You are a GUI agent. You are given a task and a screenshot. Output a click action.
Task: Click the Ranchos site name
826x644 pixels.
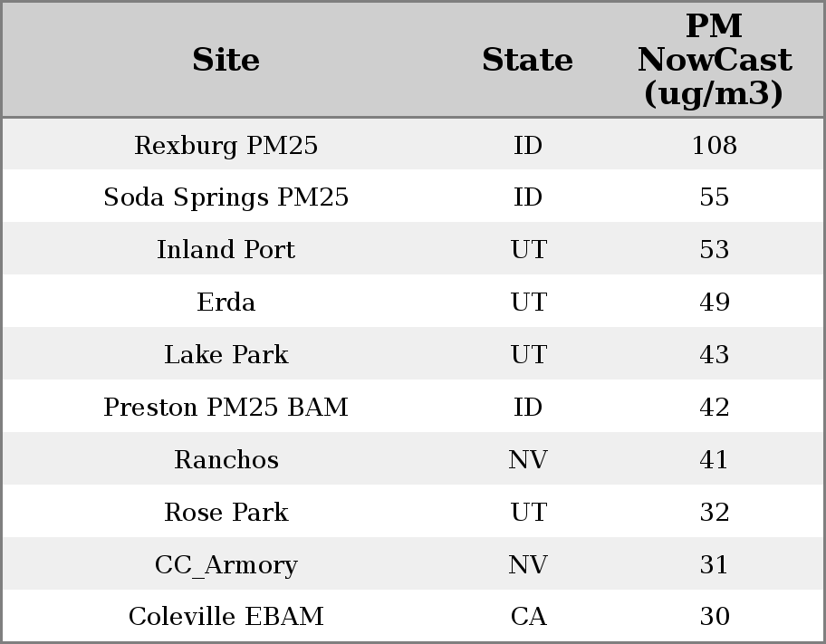click(x=226, y=460)
